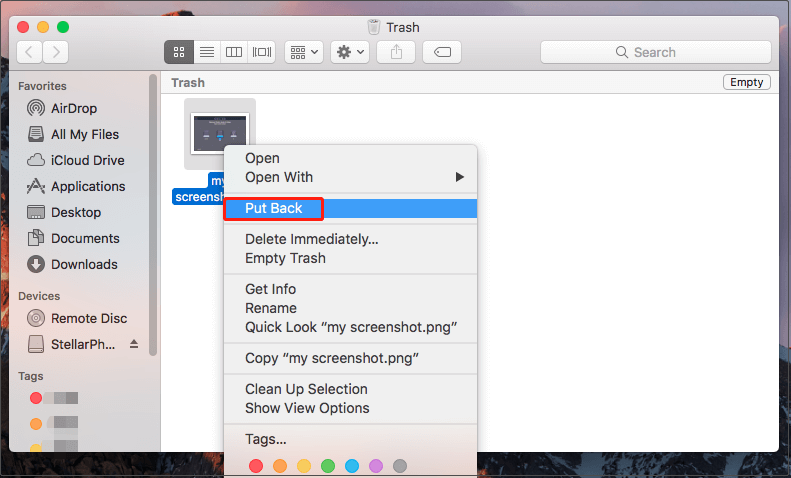
Task: Click the Edit Tags toolbar button
Action: click(442, 52)
